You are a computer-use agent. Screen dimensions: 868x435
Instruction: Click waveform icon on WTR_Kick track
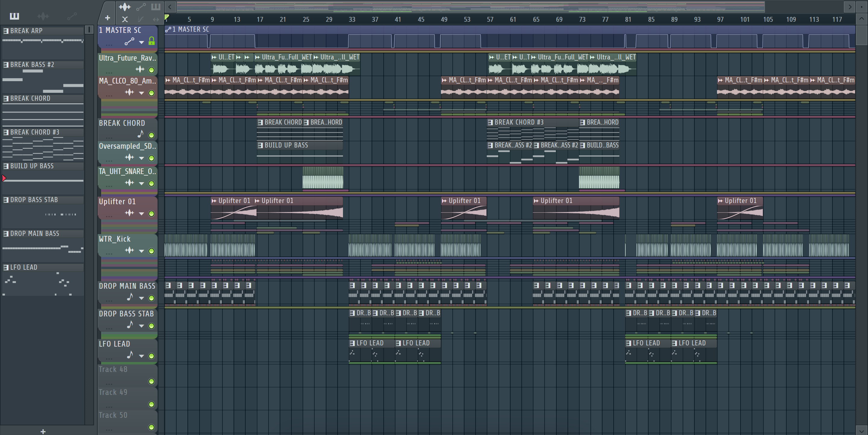(x=129, y=250)
